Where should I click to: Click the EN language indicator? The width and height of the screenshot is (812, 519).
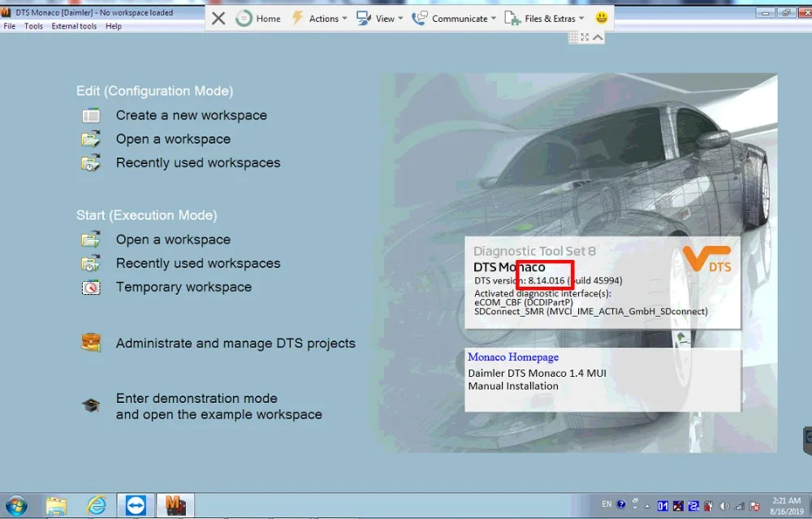(607, 504)
